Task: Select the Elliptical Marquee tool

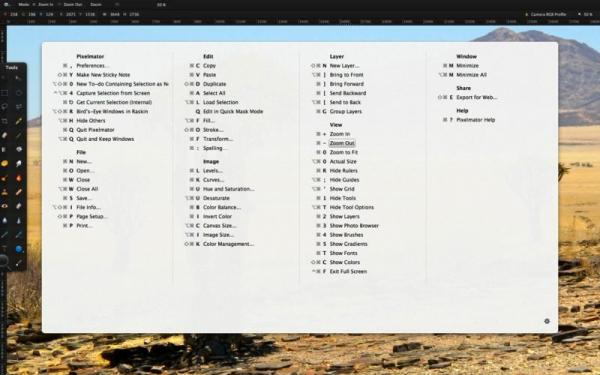Action: [19, 93]
